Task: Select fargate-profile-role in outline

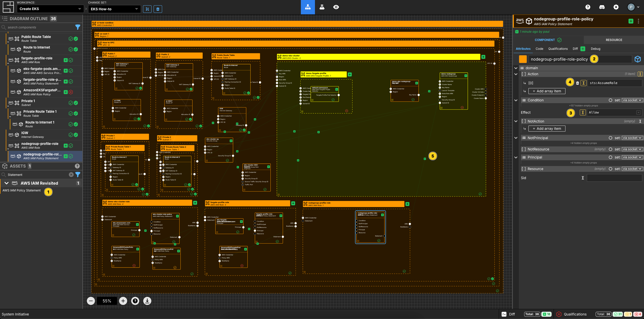Action: click(44, 60)
